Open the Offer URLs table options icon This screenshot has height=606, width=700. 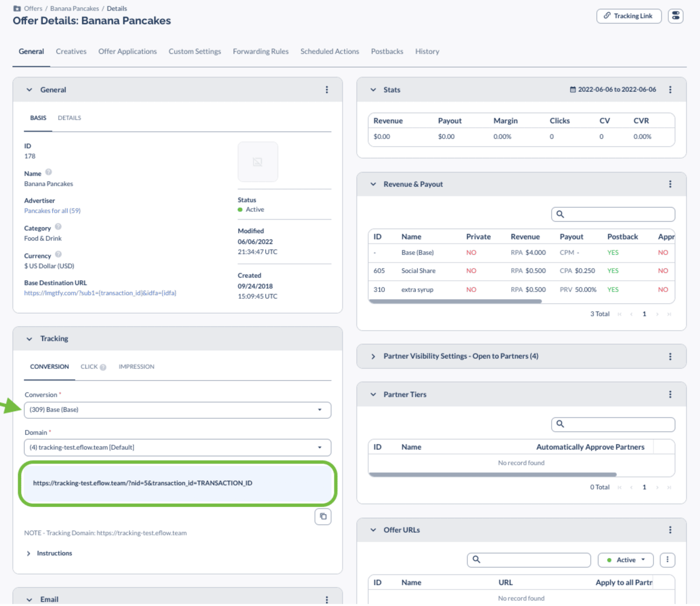click(667, 560)
